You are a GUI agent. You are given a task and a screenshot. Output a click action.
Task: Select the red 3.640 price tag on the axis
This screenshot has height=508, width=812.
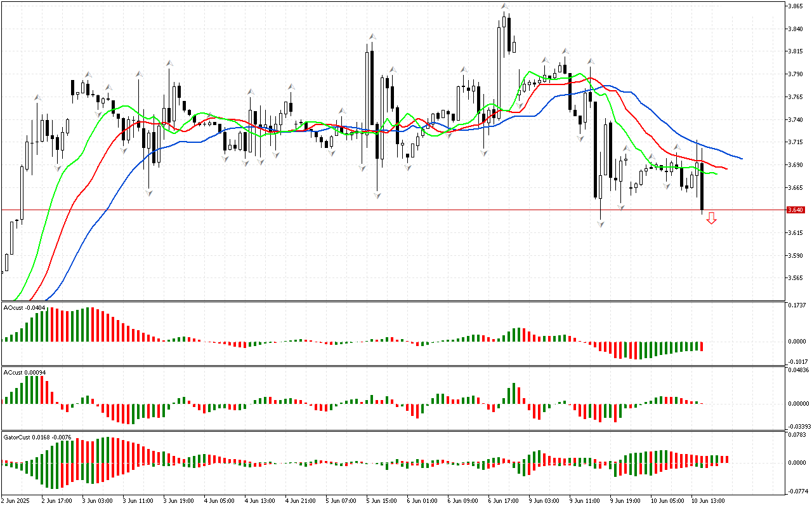click(795, 210)
